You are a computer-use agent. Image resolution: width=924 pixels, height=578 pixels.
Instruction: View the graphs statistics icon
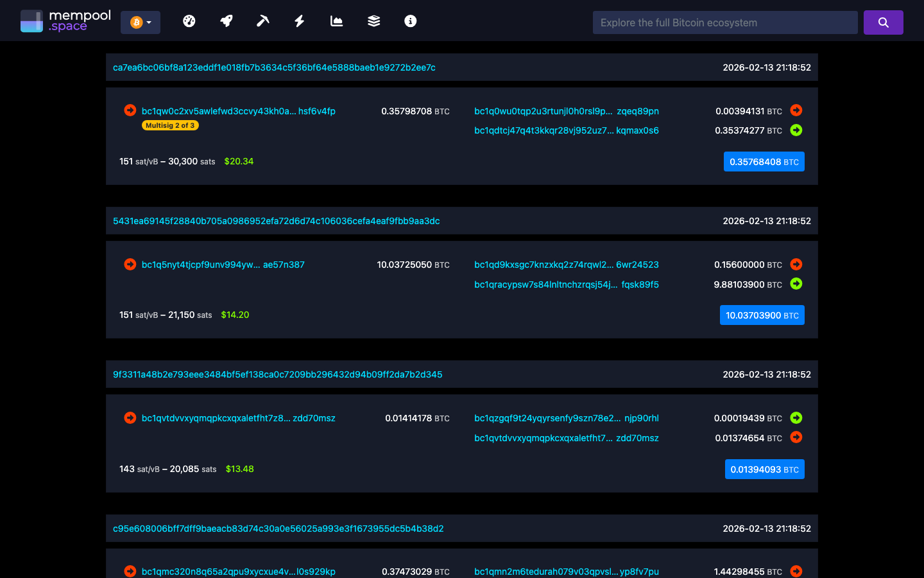point(336,21)
